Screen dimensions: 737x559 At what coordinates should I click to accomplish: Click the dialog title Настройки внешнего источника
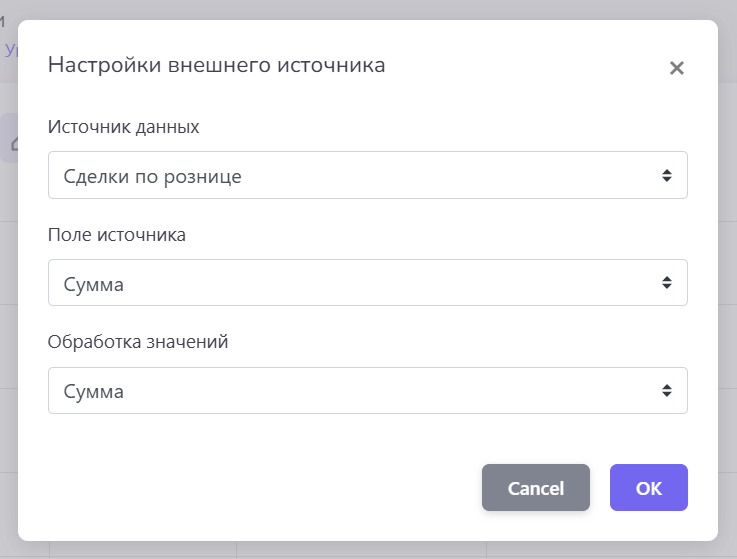[x=217, y=66]
